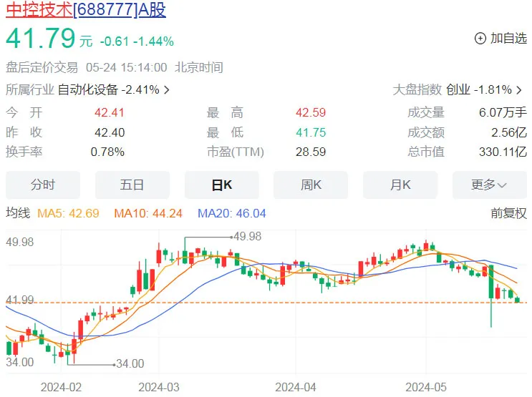This screenshot has height=397, width=532.
Task: Click the 2024-03 date axis label
Action: pos(159,387)
